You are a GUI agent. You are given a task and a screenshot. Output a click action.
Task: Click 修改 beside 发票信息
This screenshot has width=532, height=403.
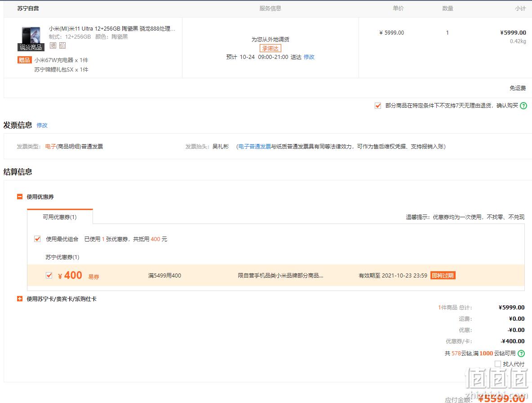click(42, 125)
